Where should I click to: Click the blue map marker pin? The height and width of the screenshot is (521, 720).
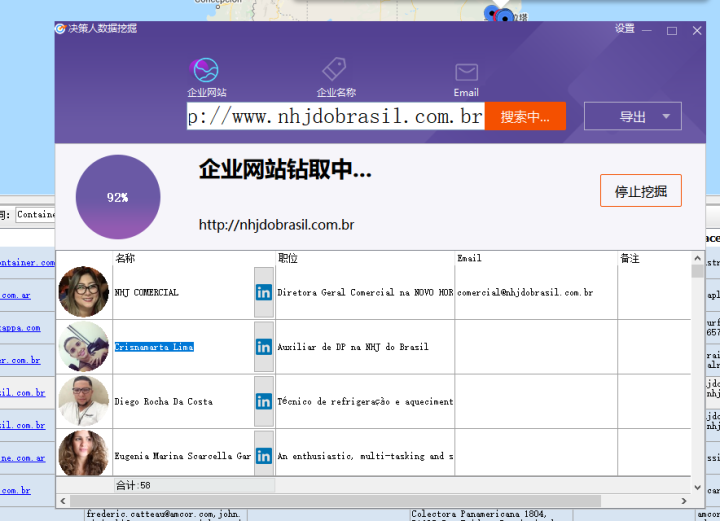click(x=505, y=17)
